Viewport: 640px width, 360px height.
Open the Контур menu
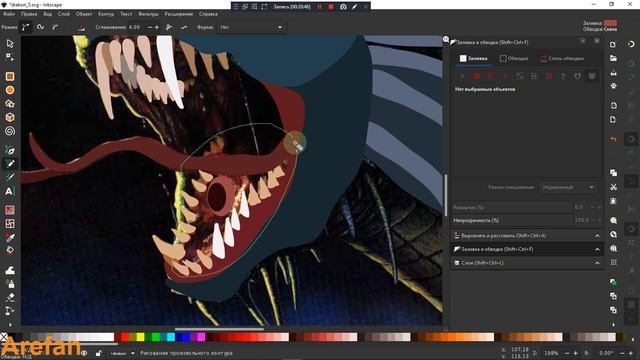(106, 14)
